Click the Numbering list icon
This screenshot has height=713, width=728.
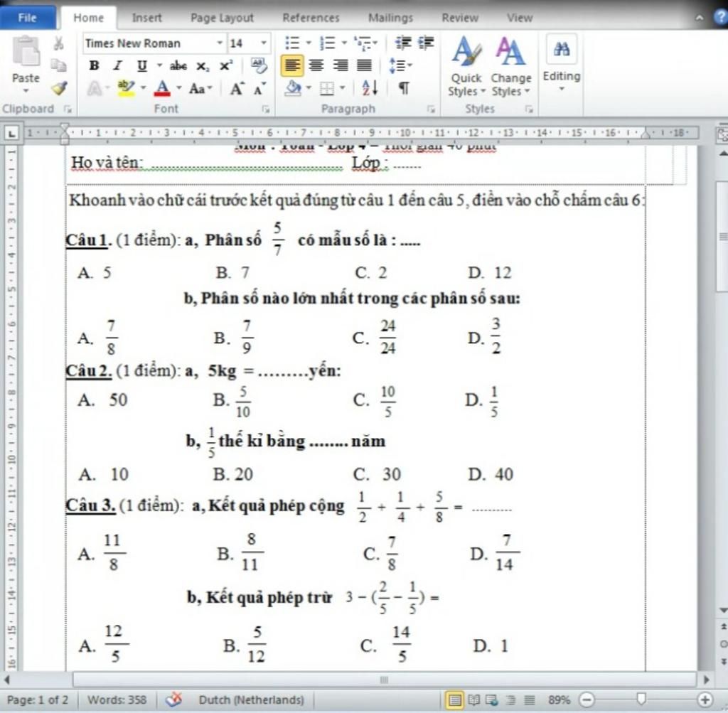click(327, 43)
